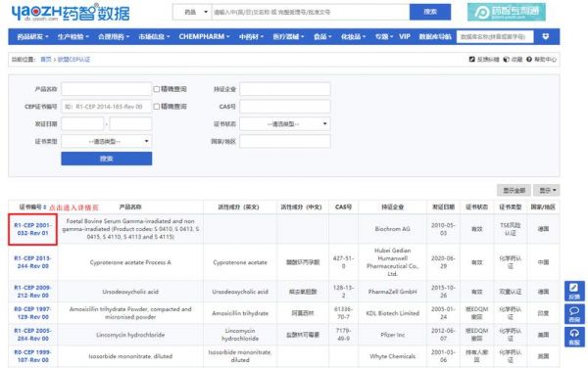The height and width of the screenshot is (368, 588).
Task: Focus the 持证企业 input field
Action: tap(284, 89)
